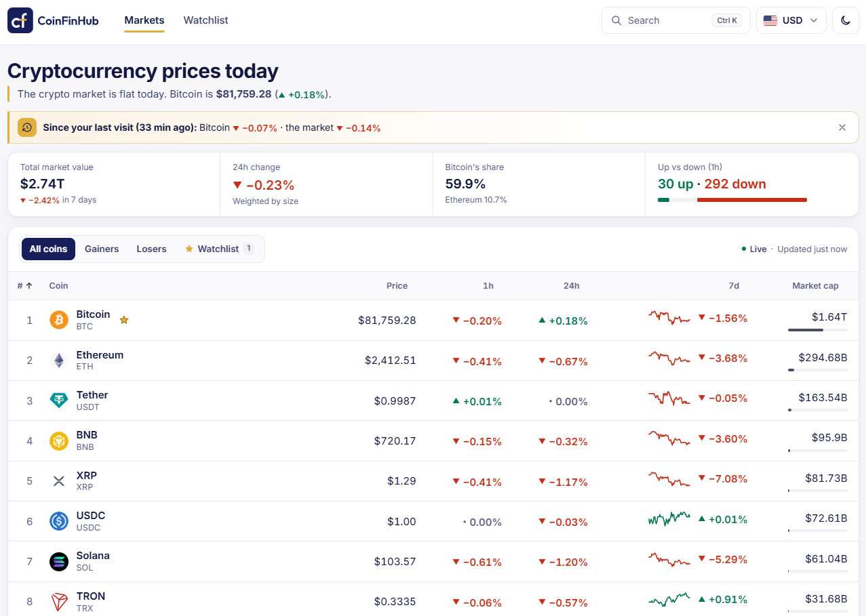Click Bitcoin's market cap bar

pyautogui.click(x=818, y=330)
